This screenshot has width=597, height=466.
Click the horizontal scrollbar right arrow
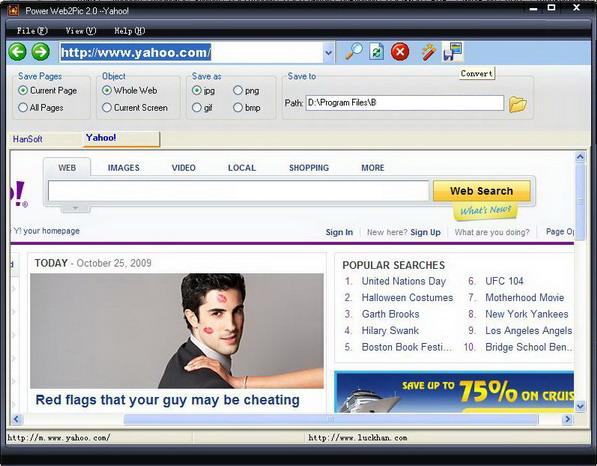[x=568, y=420]
